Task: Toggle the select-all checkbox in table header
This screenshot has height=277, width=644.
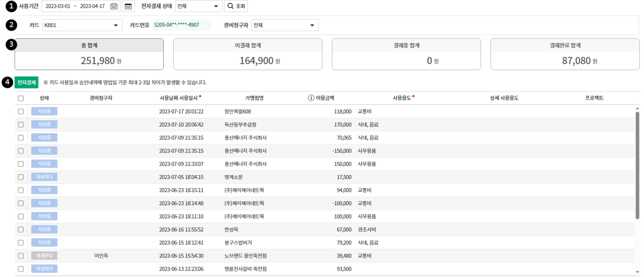Action: [x=21, y=98]
